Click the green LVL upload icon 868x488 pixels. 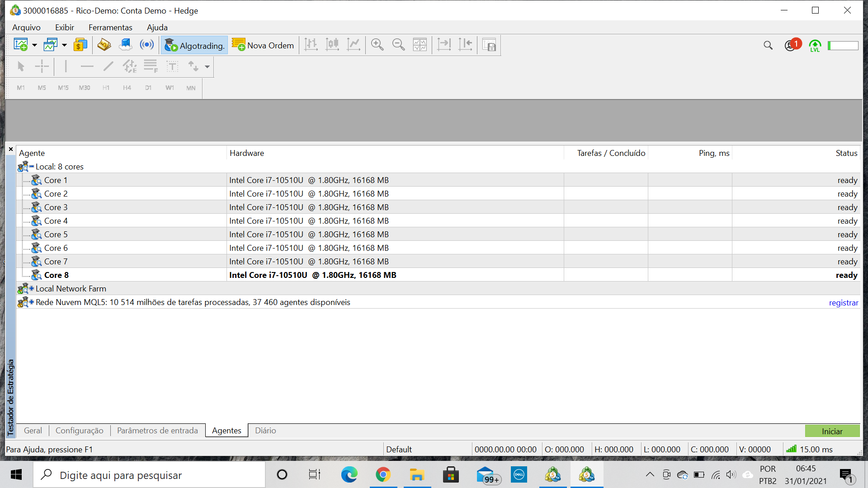[x=815, y=45]
